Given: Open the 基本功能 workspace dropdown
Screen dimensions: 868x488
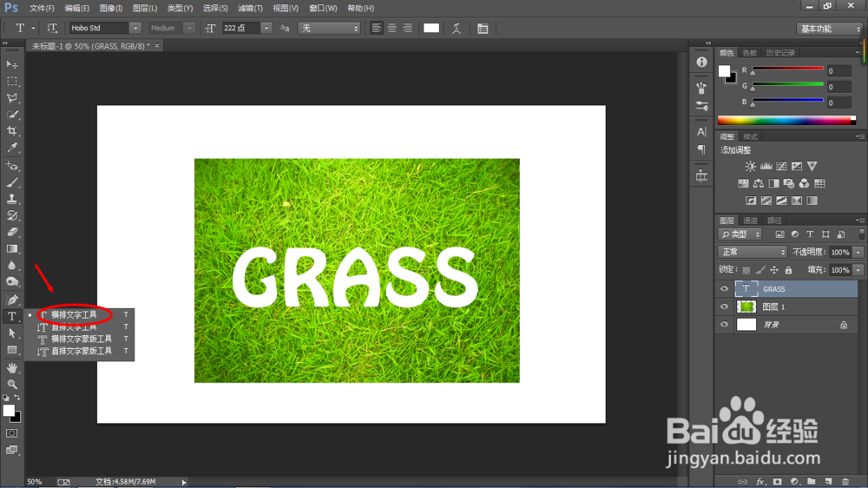Looking at the screenshot, I should click(x=830, y=29).
